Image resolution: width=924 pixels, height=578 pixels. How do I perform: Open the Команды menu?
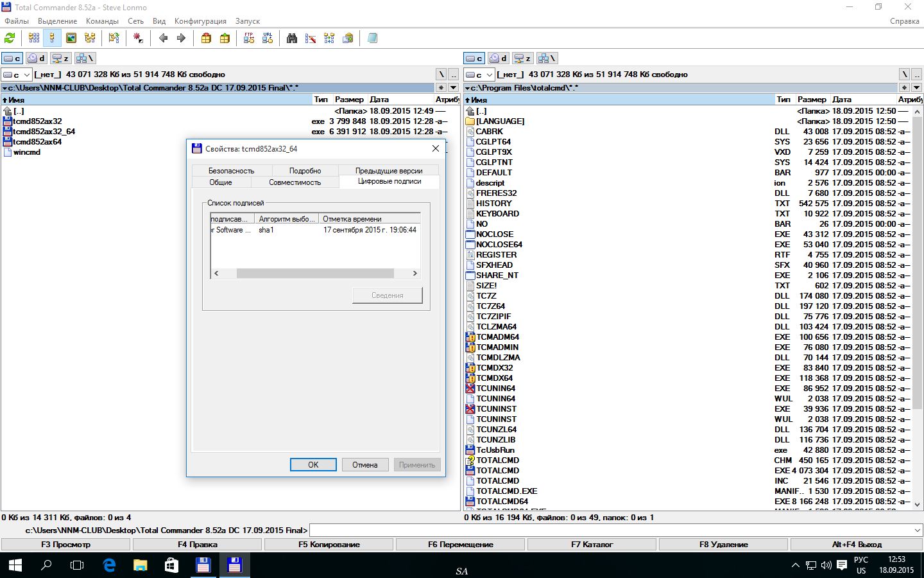coord(102,21)
